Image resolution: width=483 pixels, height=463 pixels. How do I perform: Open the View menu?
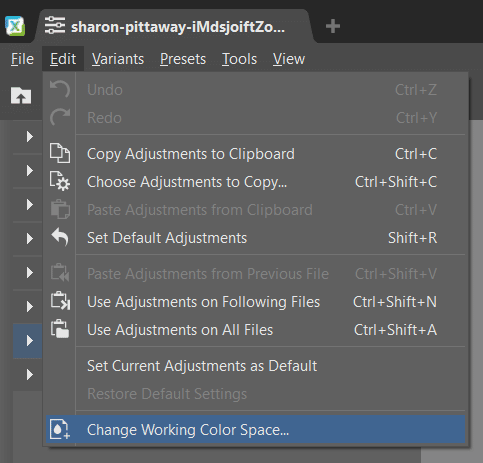coord(289,59)
